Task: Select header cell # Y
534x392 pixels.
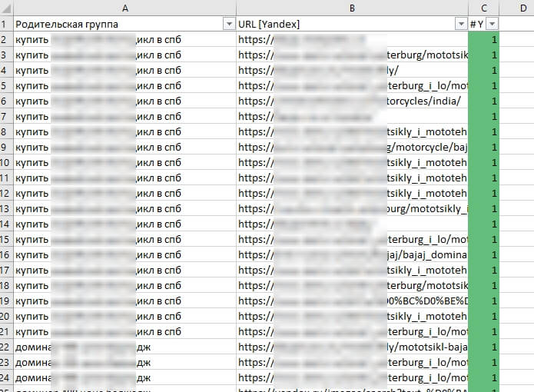Action: point(484,24)
